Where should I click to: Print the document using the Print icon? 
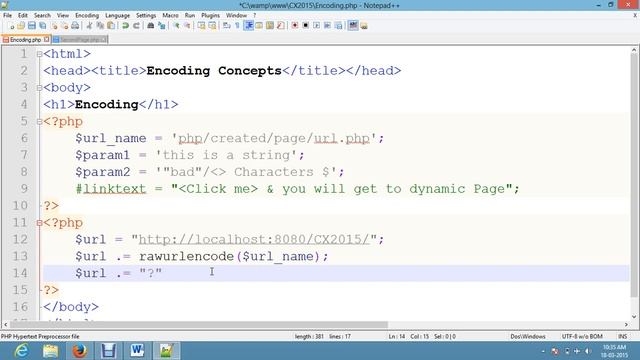point(76,26)
